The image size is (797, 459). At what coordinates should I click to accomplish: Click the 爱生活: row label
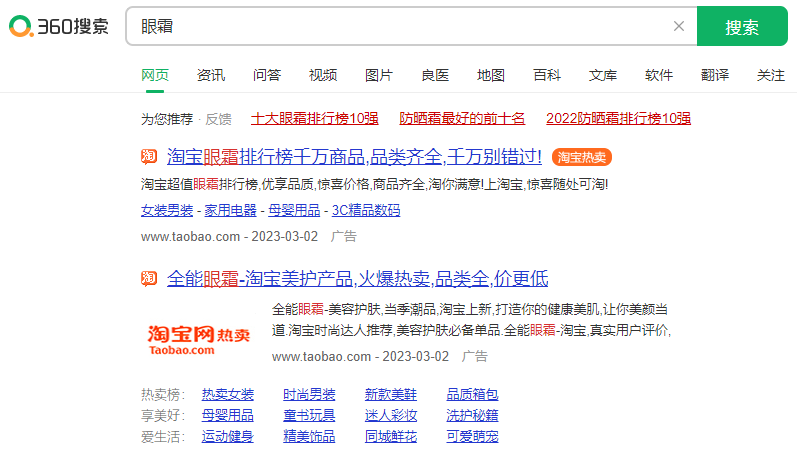click(163, 436)
